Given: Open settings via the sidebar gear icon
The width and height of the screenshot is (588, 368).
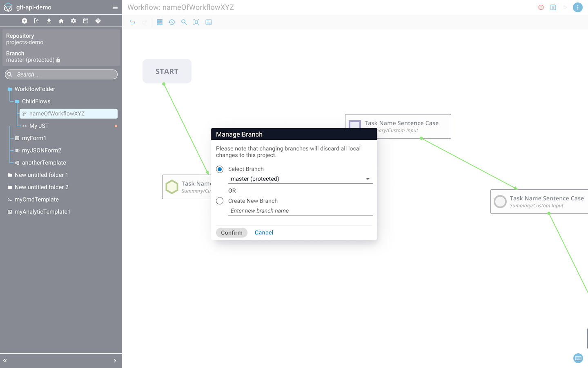Looking at the screenshot, I should point(73,21).
